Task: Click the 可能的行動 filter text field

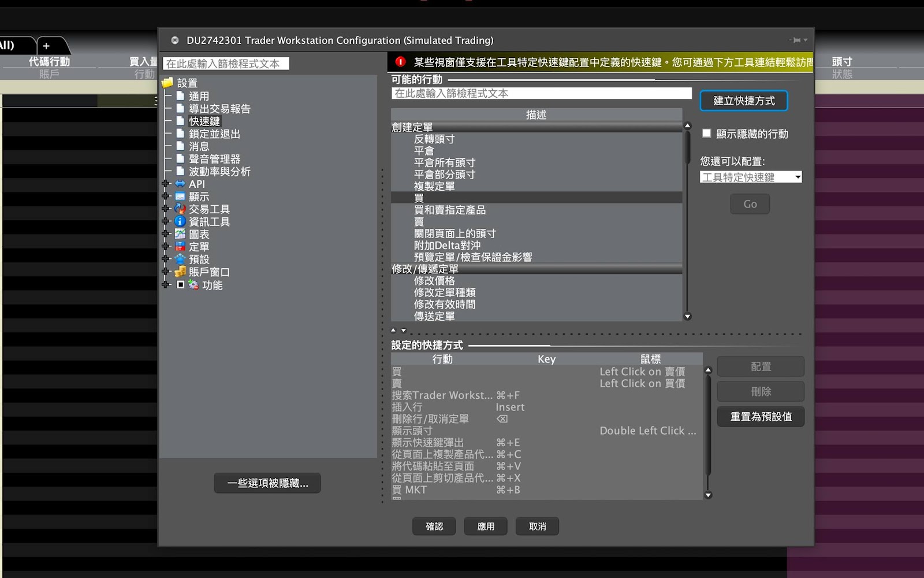Action: click(541, 93)
